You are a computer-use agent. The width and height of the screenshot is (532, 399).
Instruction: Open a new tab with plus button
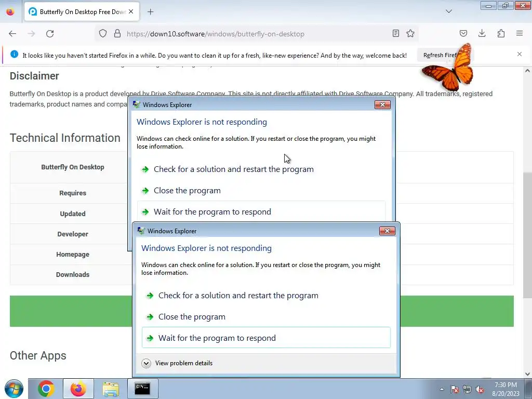(x=150, y=12)
